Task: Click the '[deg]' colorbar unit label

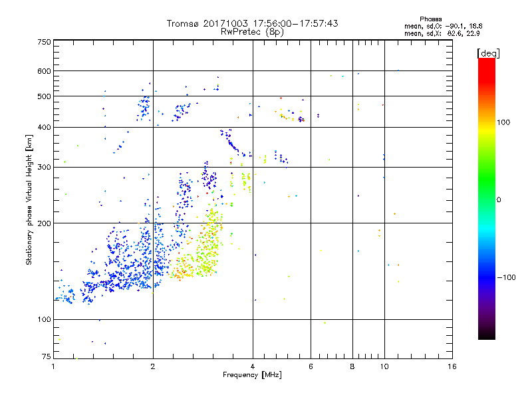Action: pyautogui.click(x=488, y=53)
